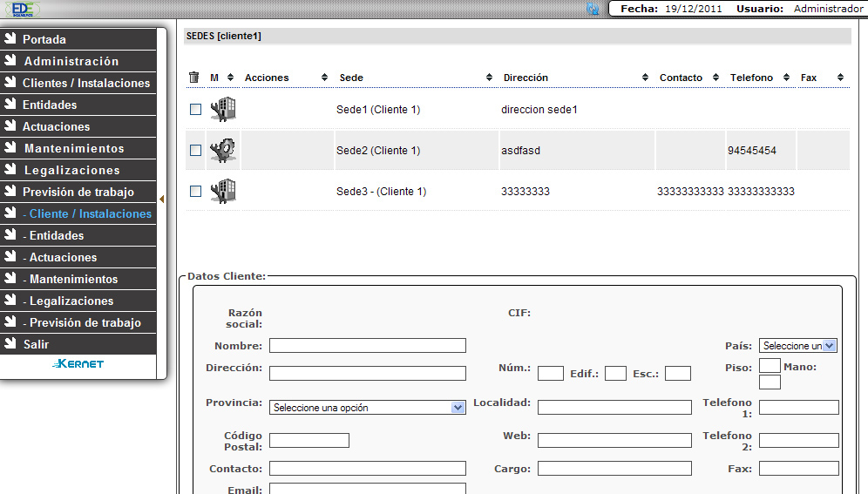Sort by Dirección using its sort arrows
The width and height of the screenshot is (868, 494).
pos(646,78)
